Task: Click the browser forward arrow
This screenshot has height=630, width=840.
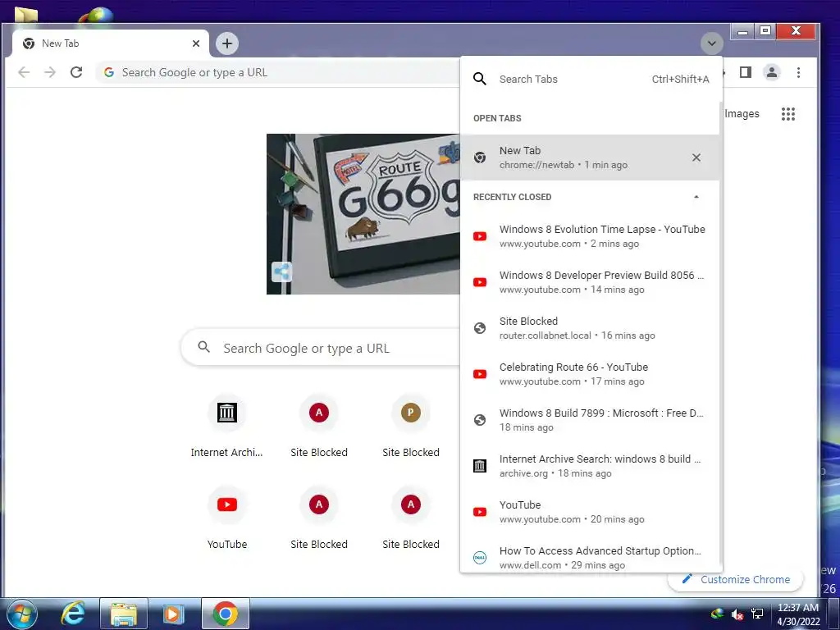Action: (x=50, y=72)
